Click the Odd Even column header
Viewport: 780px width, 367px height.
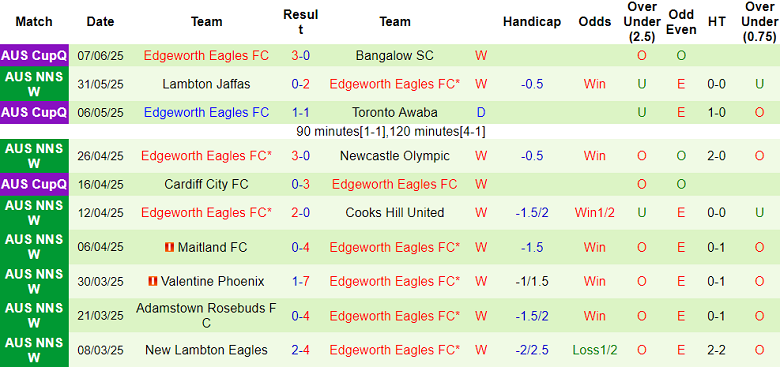pos(681,22)
